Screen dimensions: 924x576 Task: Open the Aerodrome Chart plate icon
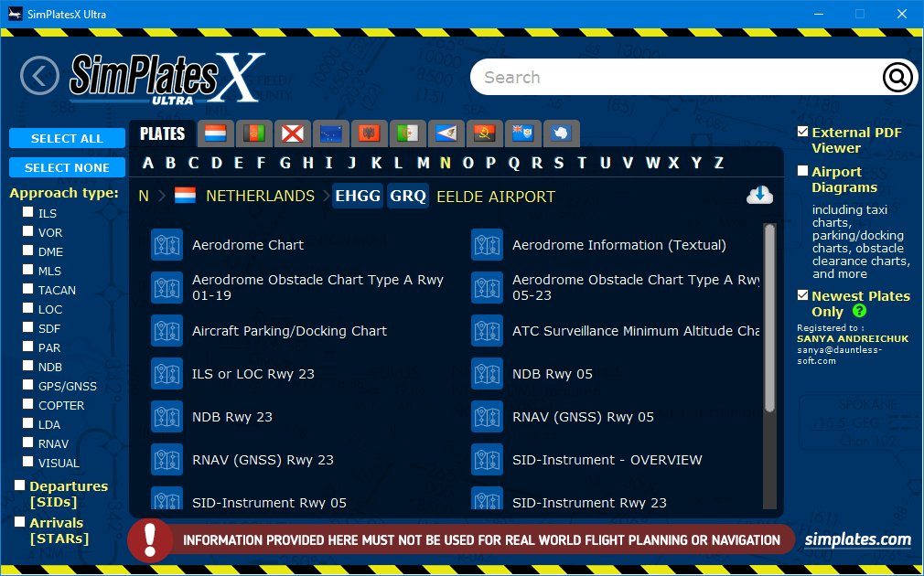[167, 244]
